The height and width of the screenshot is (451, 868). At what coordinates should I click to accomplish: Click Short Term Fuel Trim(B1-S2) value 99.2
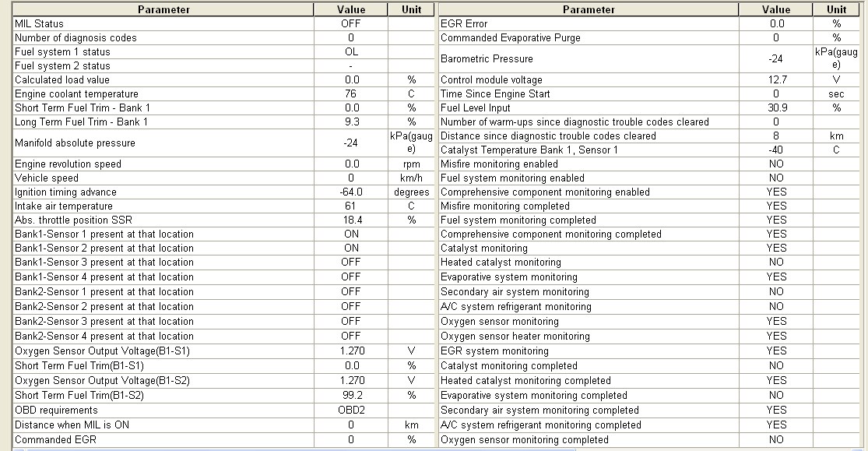[x=351, y=396]
